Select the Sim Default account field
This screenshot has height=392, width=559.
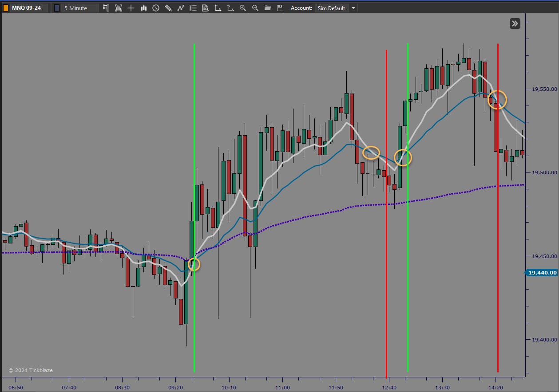331,8
